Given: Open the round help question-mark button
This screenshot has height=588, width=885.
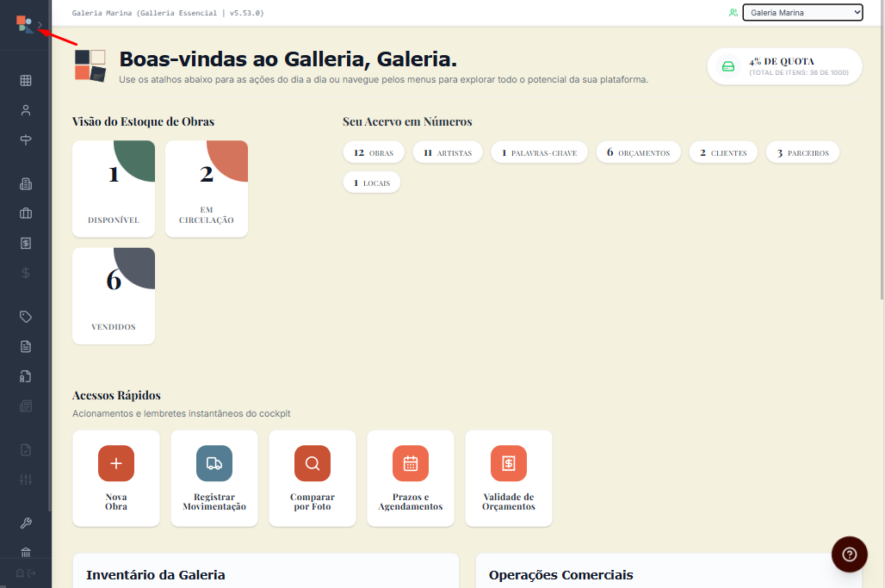Looking at the screenshot, I should [850, 554].
